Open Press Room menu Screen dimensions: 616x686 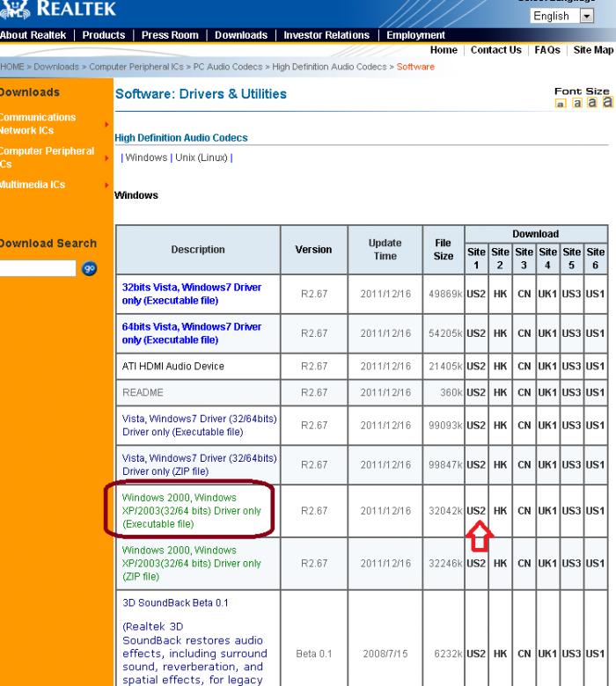coord(170,35)
